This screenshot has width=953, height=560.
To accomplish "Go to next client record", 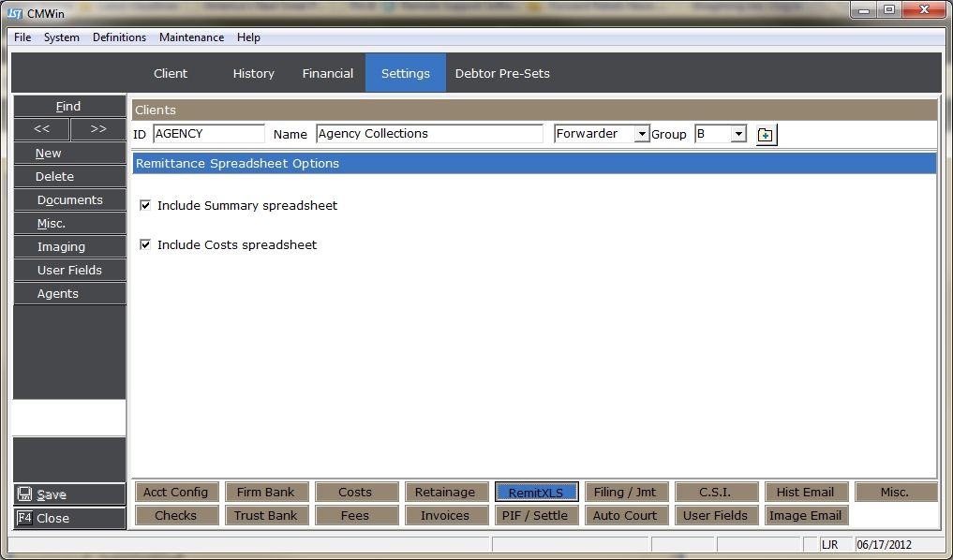I will click(x=97, y=129).
